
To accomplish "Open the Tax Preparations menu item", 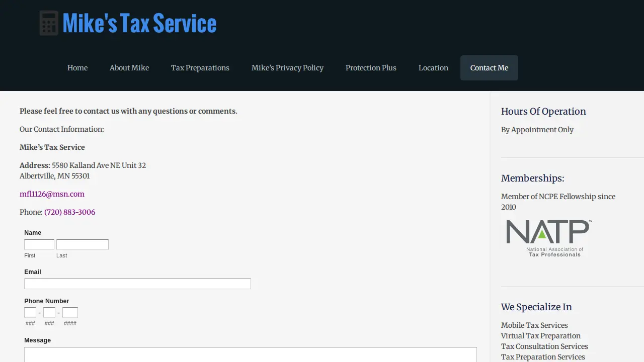I will tap(200, 68).
